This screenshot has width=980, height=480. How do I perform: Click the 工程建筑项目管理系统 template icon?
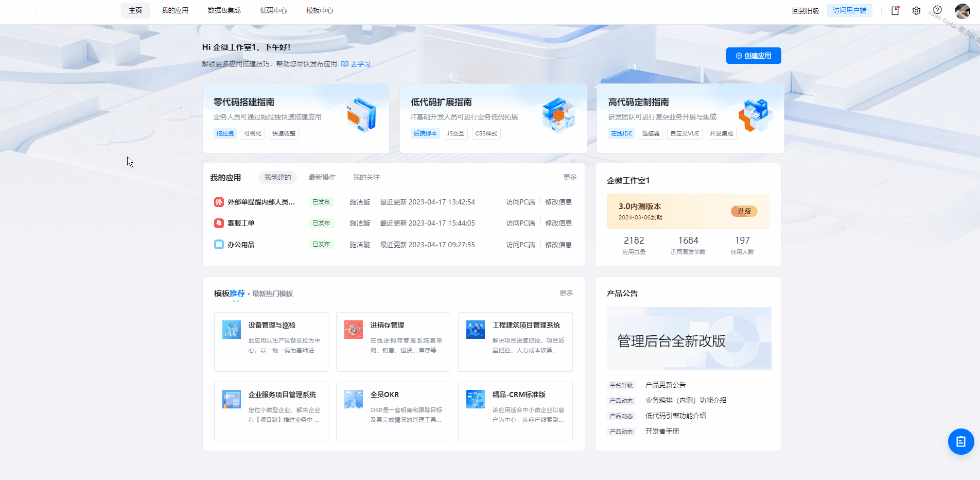tap(476, 330)
